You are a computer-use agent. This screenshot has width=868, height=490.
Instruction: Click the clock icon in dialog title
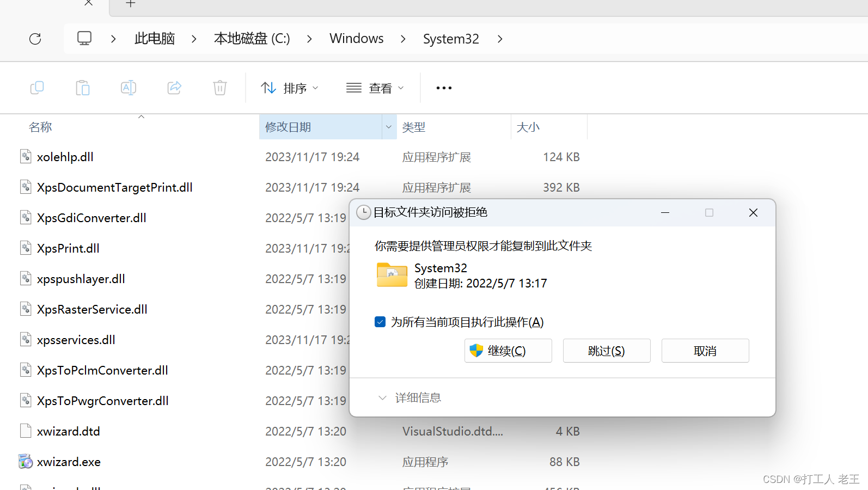(x=363, y=212)
